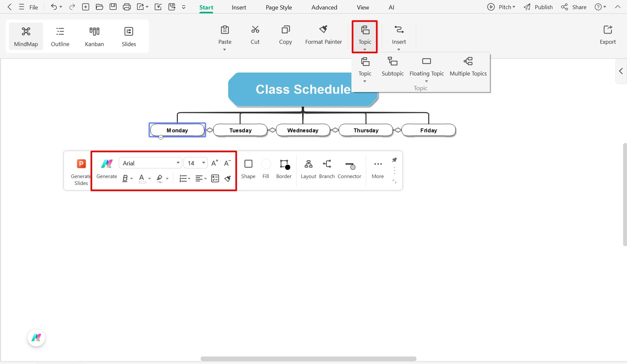Open a file with the folder icon
The image size is (627, 364).
(x=99, y=7)
